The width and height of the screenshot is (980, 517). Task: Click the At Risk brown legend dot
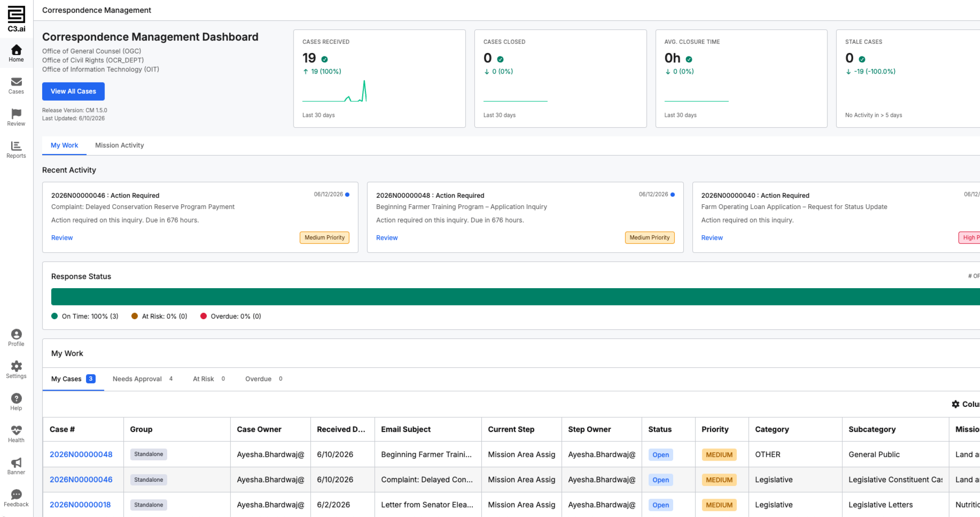point(135,316)
